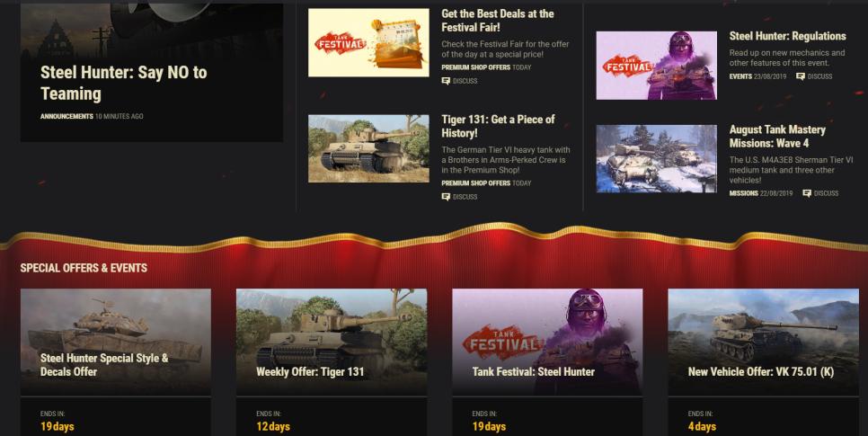The image size is (868, 436).
Task: Click Discuss icon under Festival Fair article
Action: [446, 81]
